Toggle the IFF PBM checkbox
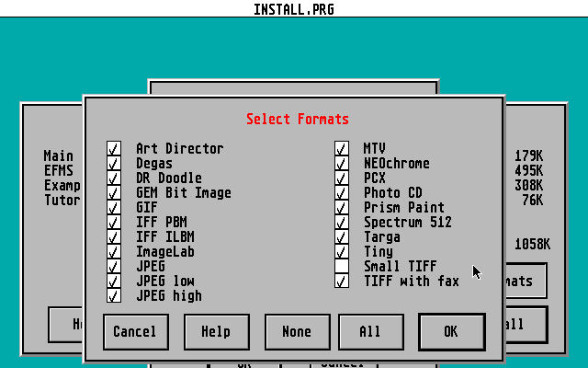The height and width of the screenshot is (368, 588). click(x=114, y=222)
